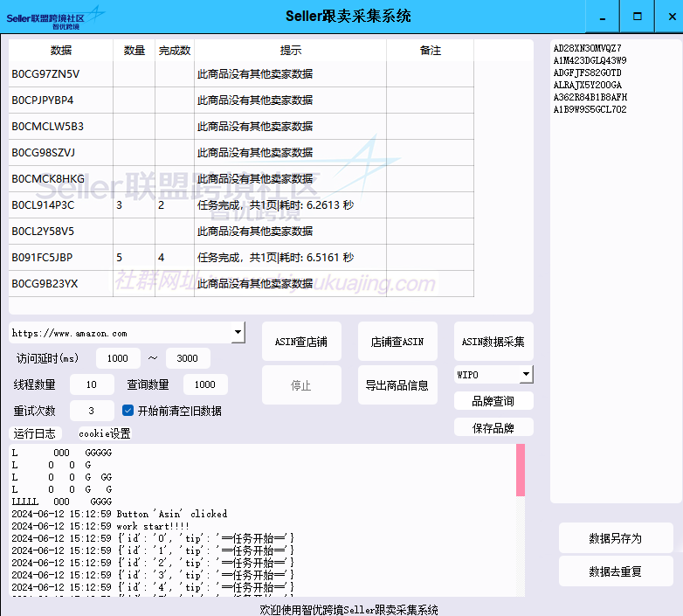
Task: Click the Seller联盟跨境社区 logo in title bar
Action: click(55, 17)
